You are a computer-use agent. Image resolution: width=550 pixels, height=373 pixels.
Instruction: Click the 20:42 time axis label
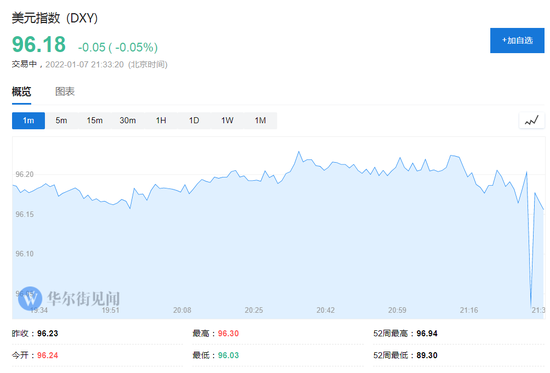pyautogui.click(x=326, y=310)
